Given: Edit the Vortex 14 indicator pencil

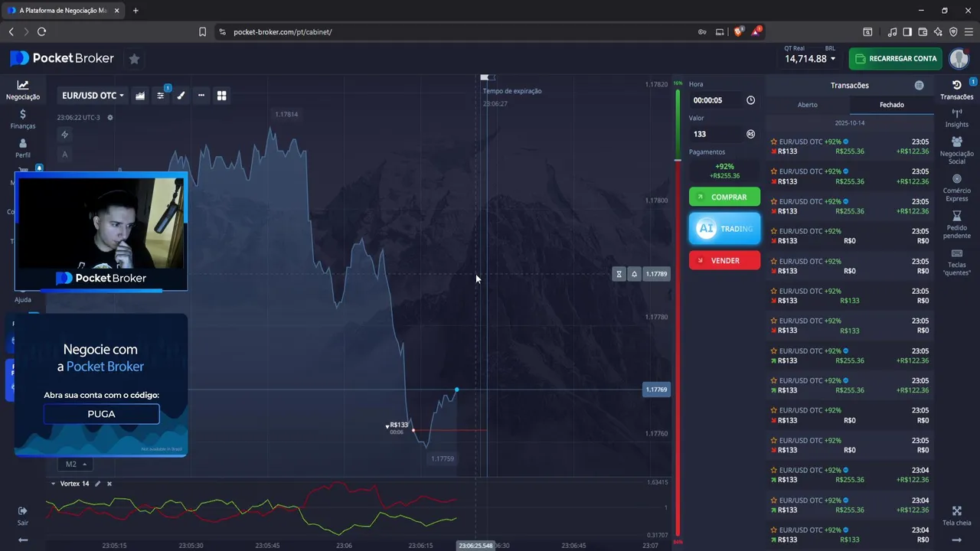Looking at the screenshot, I should [x=97, y=484].
